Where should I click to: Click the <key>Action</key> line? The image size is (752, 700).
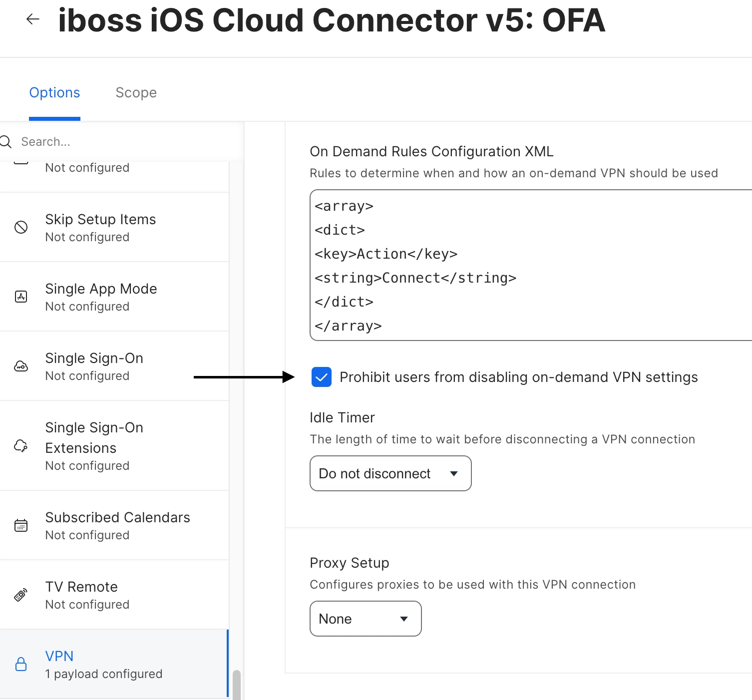[386, 254]
